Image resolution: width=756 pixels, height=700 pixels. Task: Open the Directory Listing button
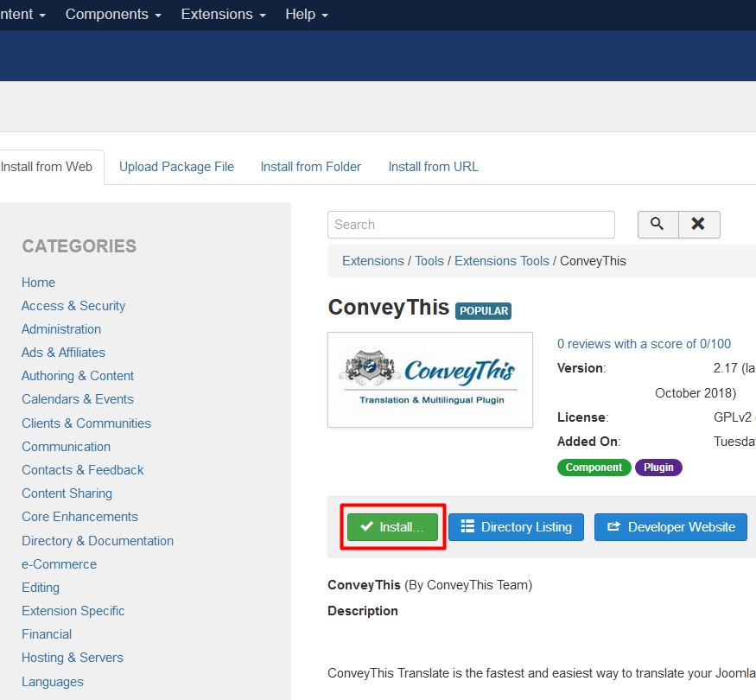click(x=516, y=527)
